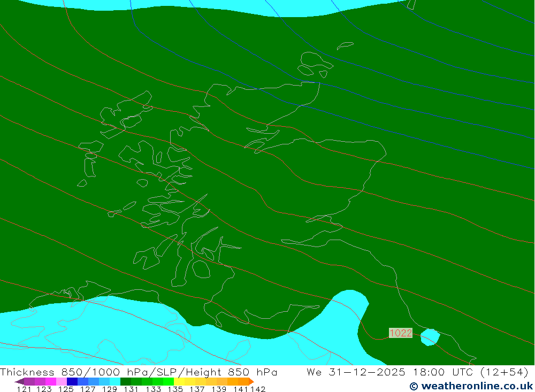
Task: Click the legend value 137
Action: click(x=197, y=389)
